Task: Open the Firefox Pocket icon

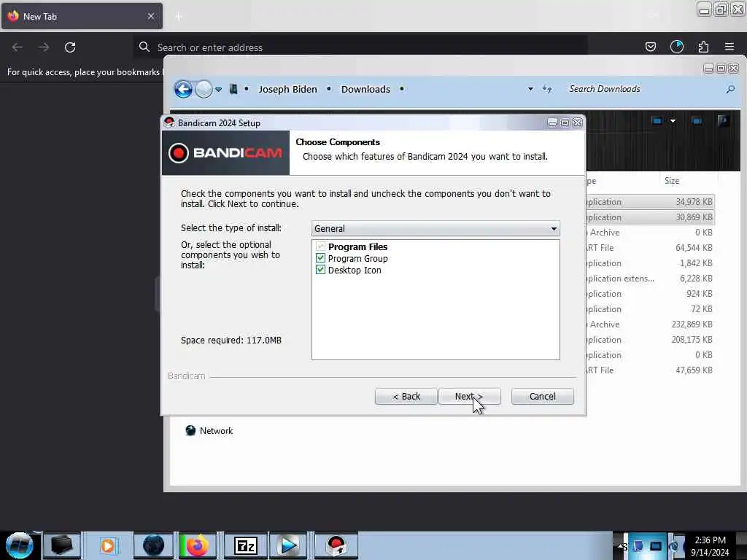Action: [650, 47]
